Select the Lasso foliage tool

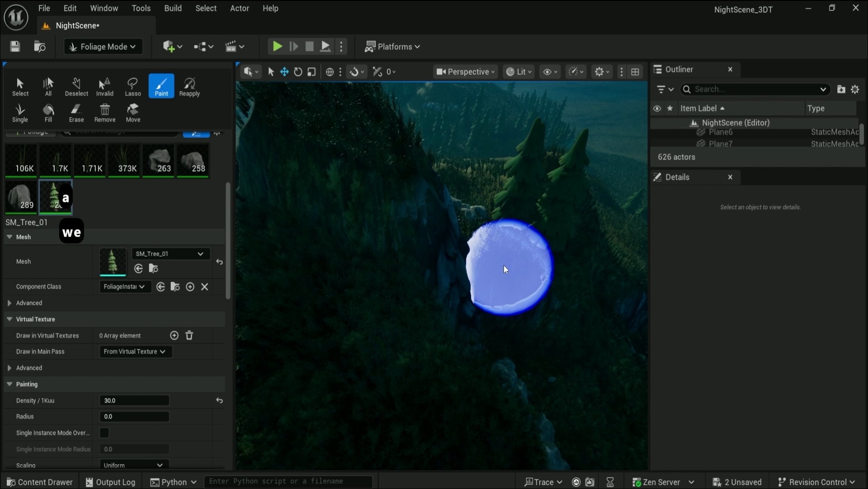coord(132,86)
